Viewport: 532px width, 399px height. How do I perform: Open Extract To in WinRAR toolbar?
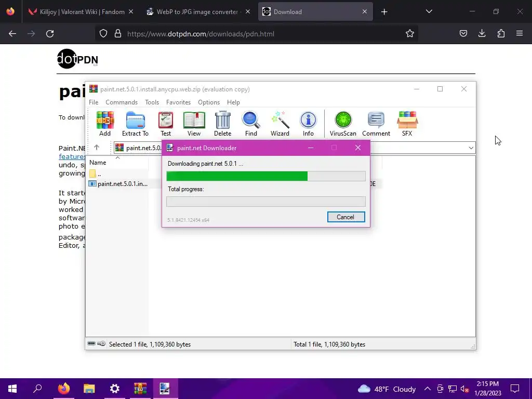[x=135, y=124]
